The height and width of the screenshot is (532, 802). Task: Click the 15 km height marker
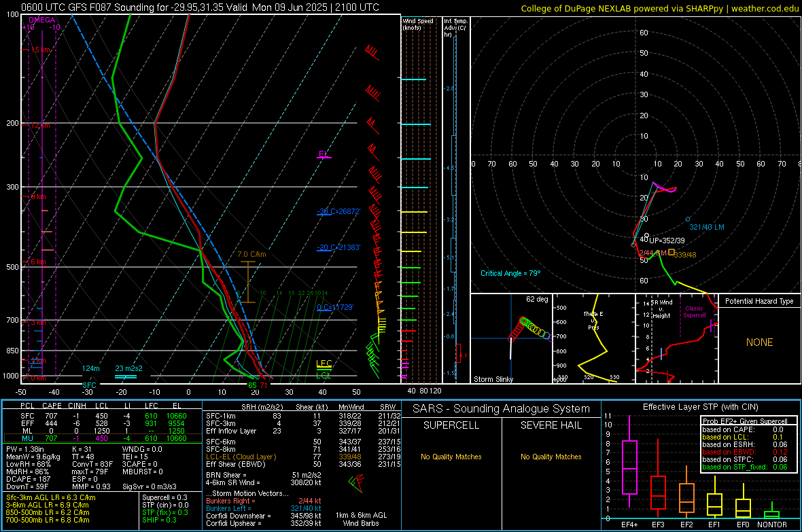click(x=40, y=50)
